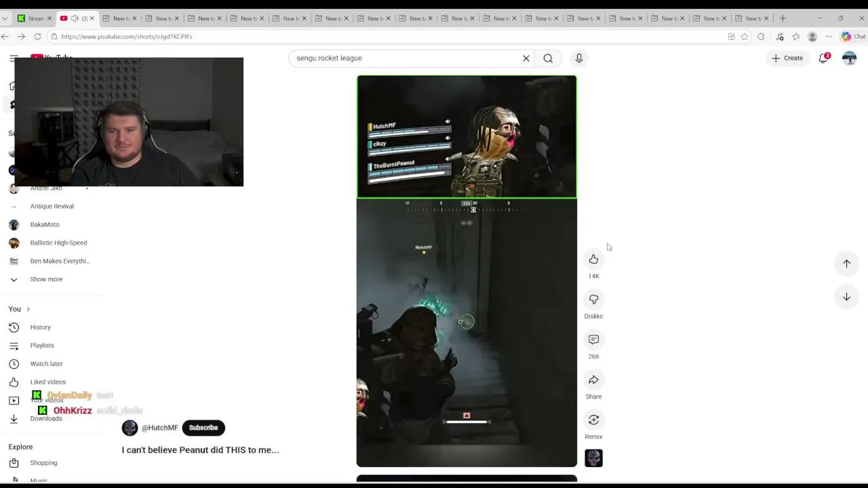Open the browser Chat sidebar button

click(x=854, y=37)
